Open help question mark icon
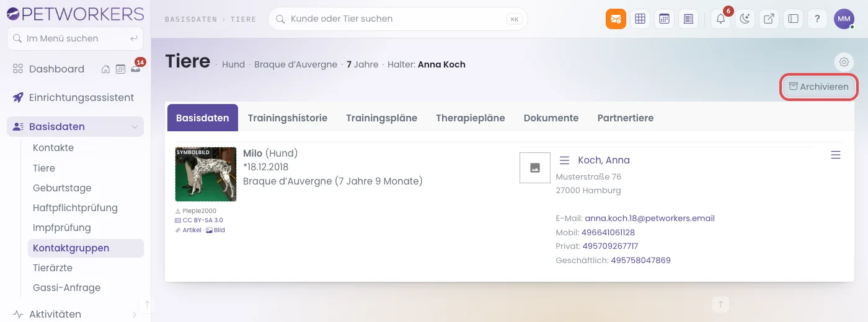Screen dimensions: 868x322 point(817,19)
